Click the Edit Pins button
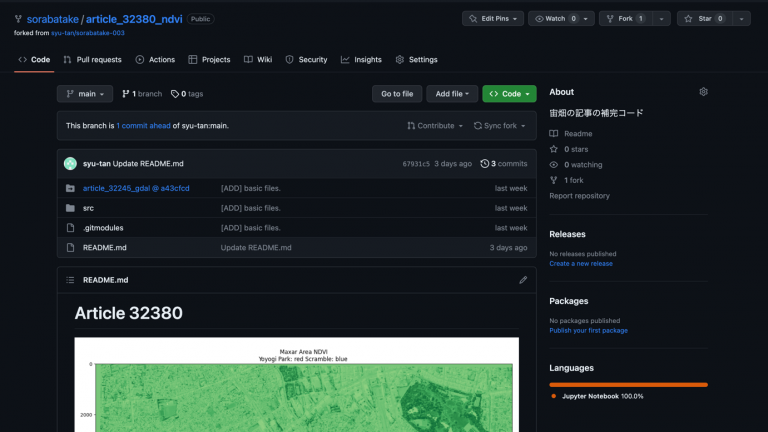This screenshot has width=768, height=432. 493,19
